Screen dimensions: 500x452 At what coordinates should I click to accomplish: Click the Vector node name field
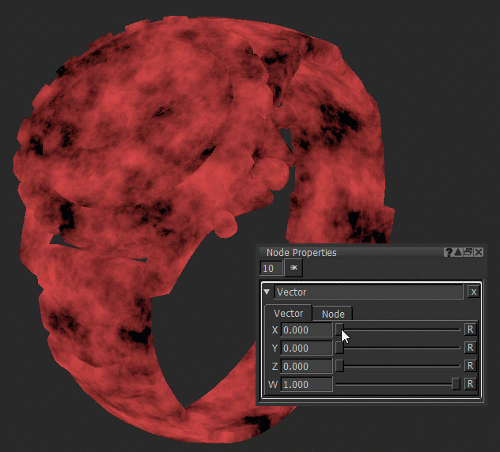click(369, 292)
